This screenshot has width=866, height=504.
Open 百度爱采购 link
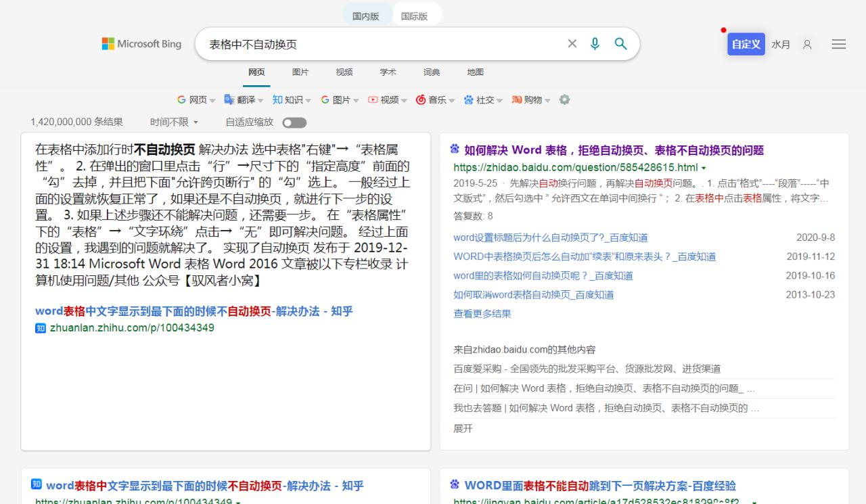tap(587, 369)
